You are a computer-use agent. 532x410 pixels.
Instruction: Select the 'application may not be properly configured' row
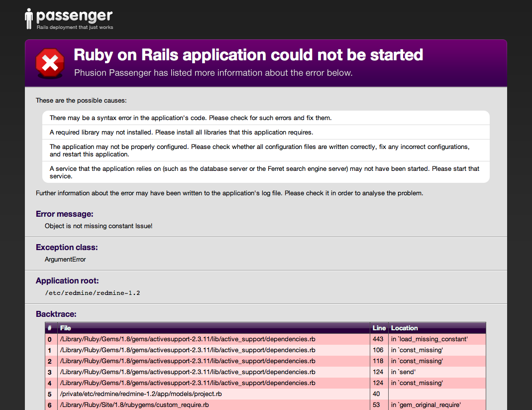point(266,150)
